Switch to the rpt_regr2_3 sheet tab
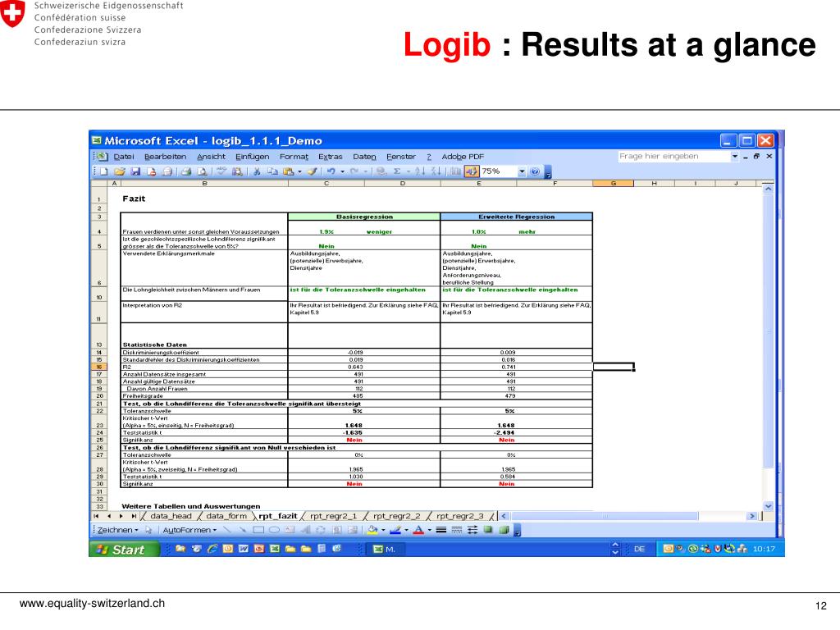The width and height of the screenshot is (840, 630). tap(459, 516)
